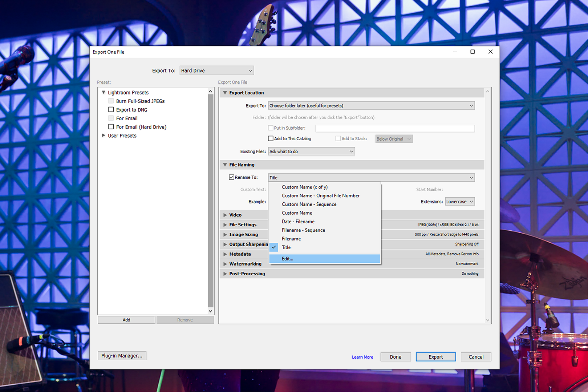Open the Choose folder later dropdown

371,106
